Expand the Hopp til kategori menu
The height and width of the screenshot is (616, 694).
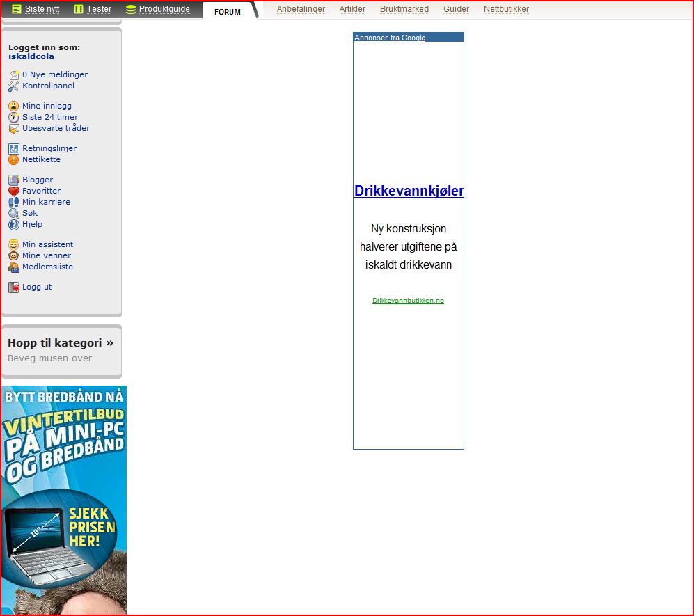61,343
